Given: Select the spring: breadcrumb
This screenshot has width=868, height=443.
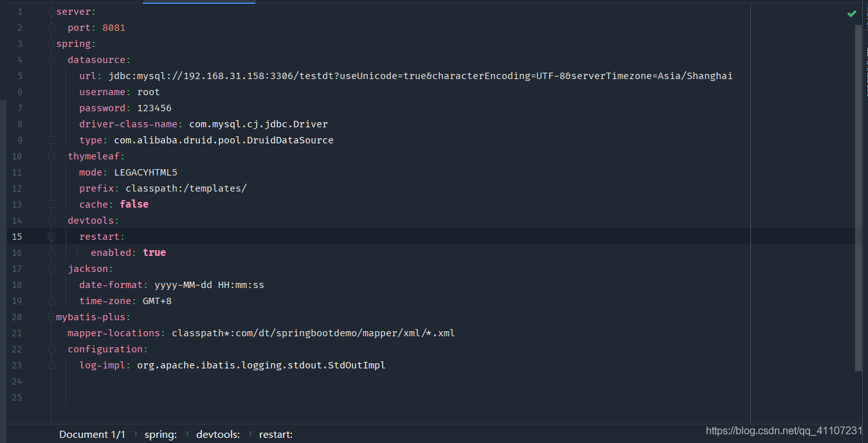Looking at the screenshot, I should tap(160, 435).
